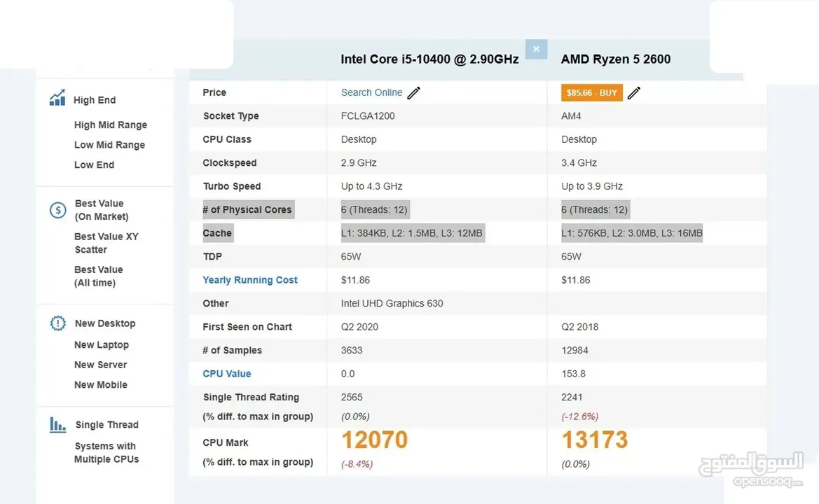This screenshot has height=504, width=819.
Task: Click AMD Ryzen 5 2600 heading
Action: tap(616, 59)
